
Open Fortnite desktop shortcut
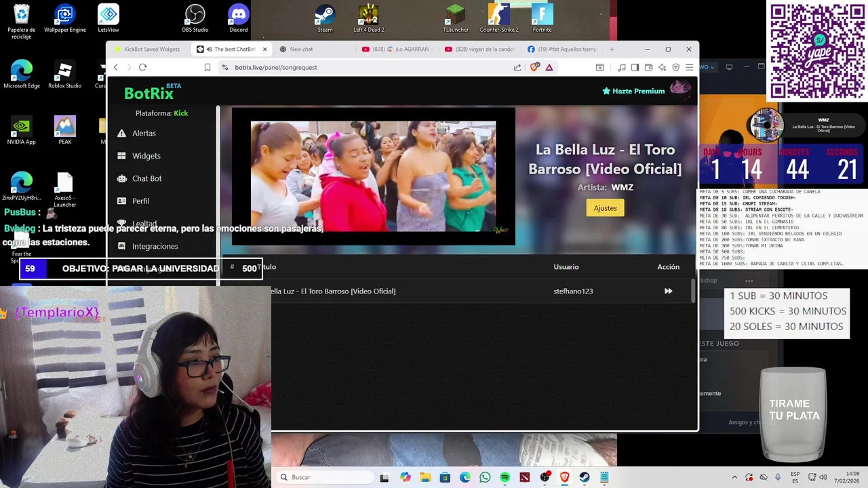(x=542, y=18)
